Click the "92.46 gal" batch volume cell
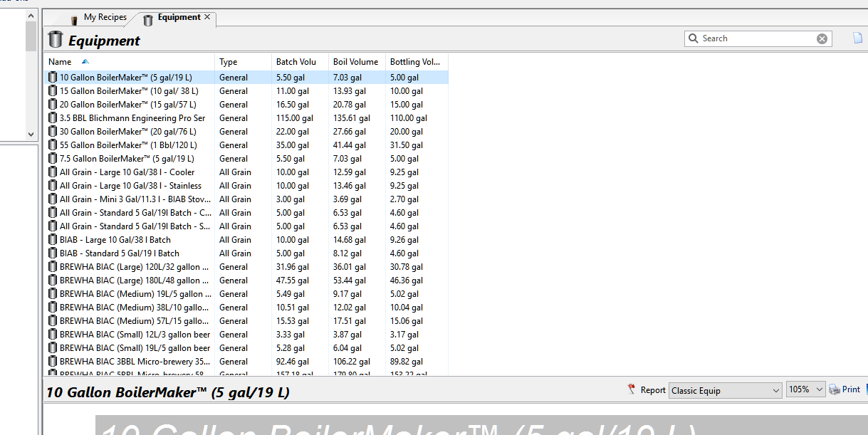The image size is (868, 435). click(x=293, y=362)
